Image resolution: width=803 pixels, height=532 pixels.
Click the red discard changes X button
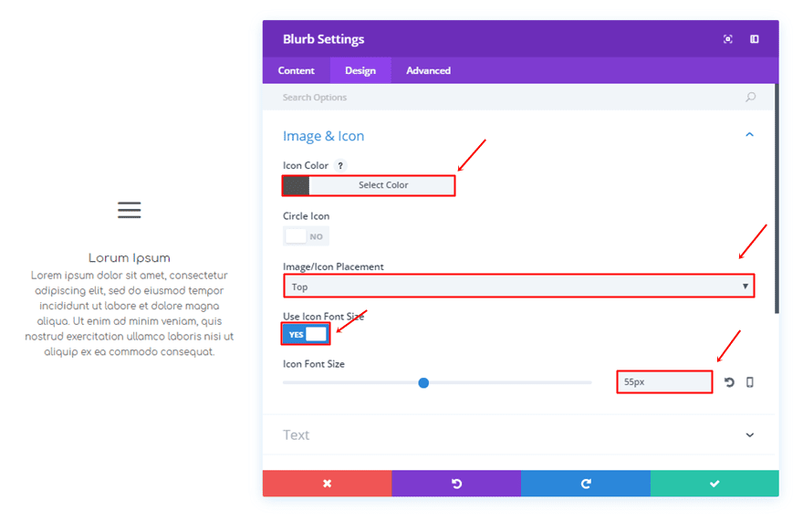tap(327, 484)
